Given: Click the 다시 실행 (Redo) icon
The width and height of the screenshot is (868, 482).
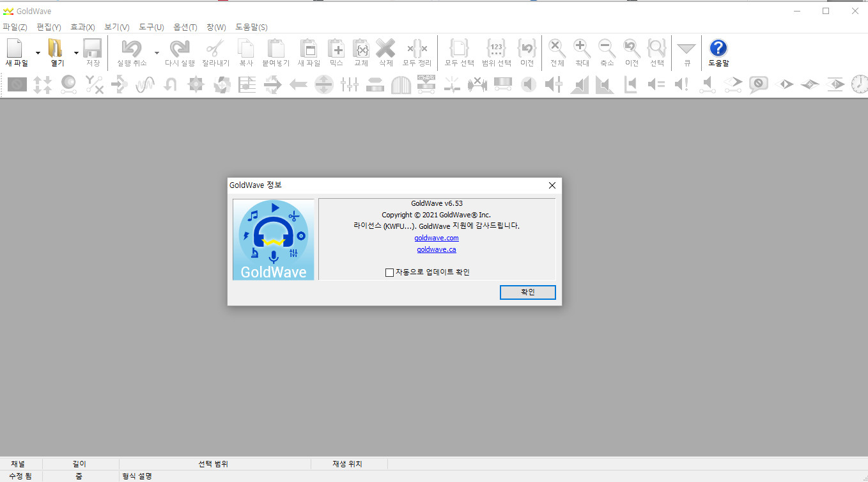Looking at the screenshot, I should [x=180, y=48].
